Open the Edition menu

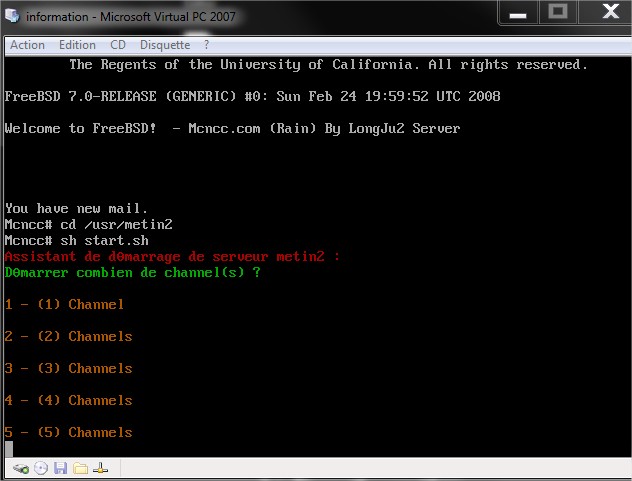click(77, 45)
